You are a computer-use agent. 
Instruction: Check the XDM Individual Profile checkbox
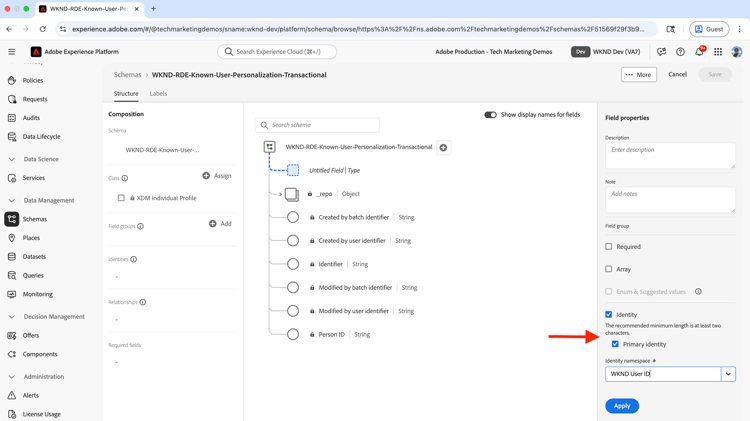point(121,198)
